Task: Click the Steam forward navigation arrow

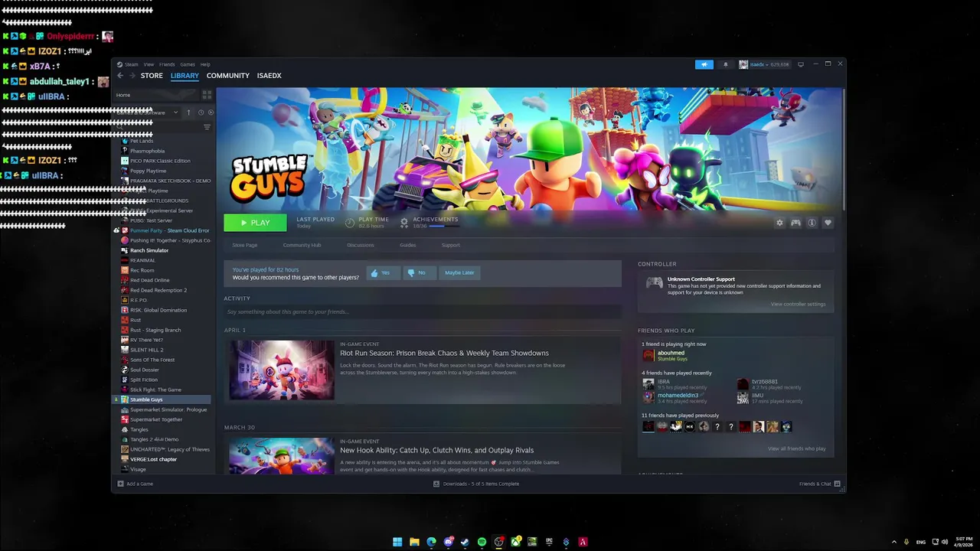Action: [x=132, y=76]
